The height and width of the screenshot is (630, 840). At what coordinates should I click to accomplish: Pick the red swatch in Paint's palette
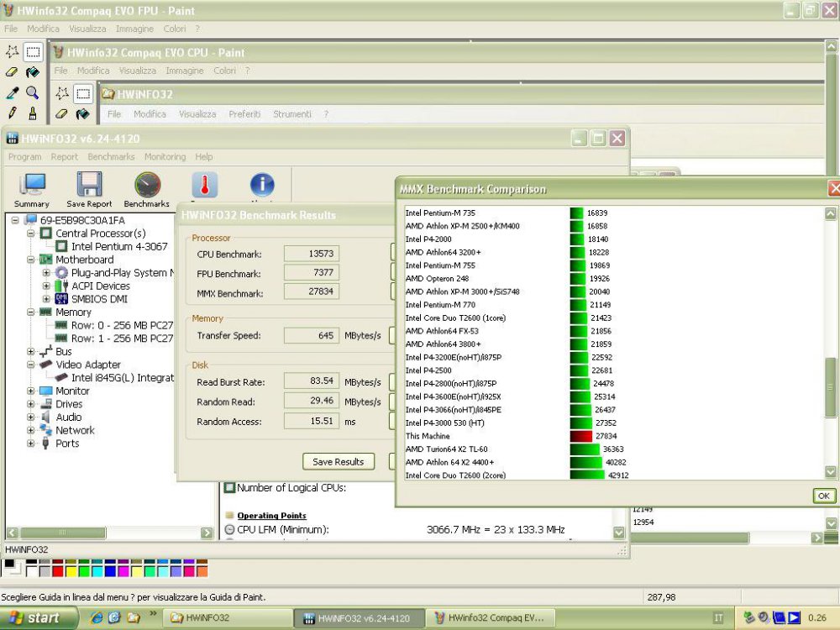58,570
